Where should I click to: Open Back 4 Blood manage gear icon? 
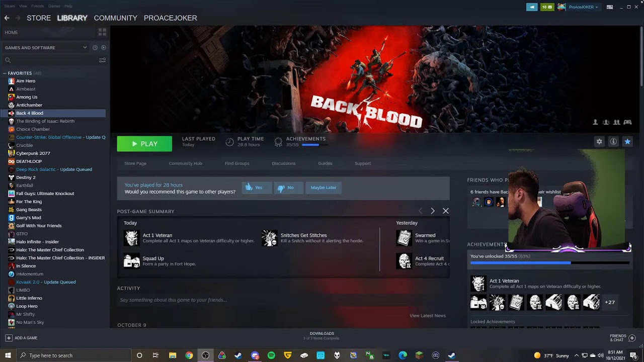599,142
